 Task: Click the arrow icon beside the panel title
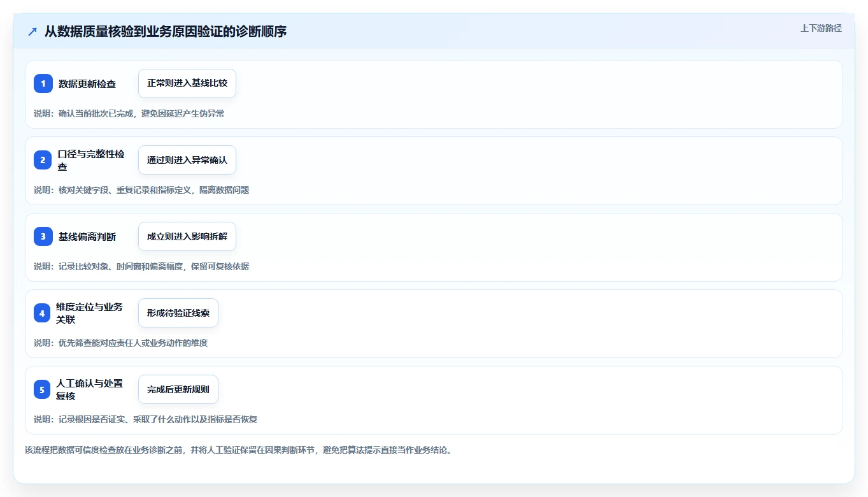tap(32, 32)
